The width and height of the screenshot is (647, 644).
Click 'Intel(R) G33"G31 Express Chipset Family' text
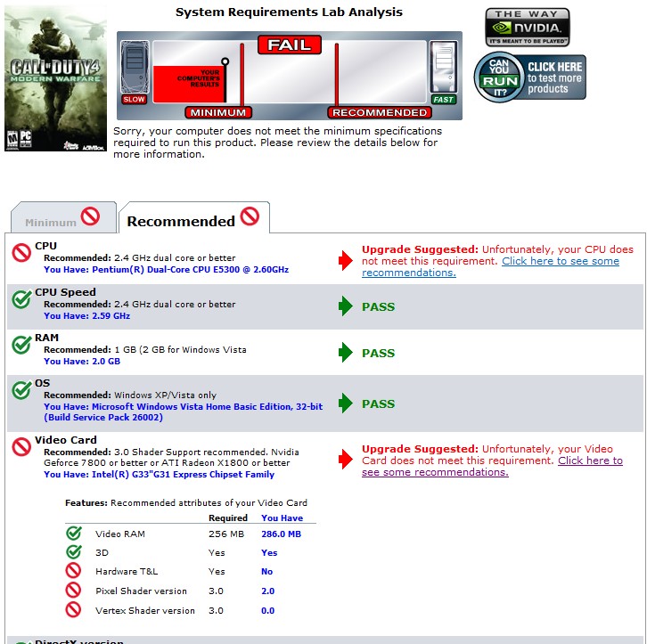click(183, 475)
